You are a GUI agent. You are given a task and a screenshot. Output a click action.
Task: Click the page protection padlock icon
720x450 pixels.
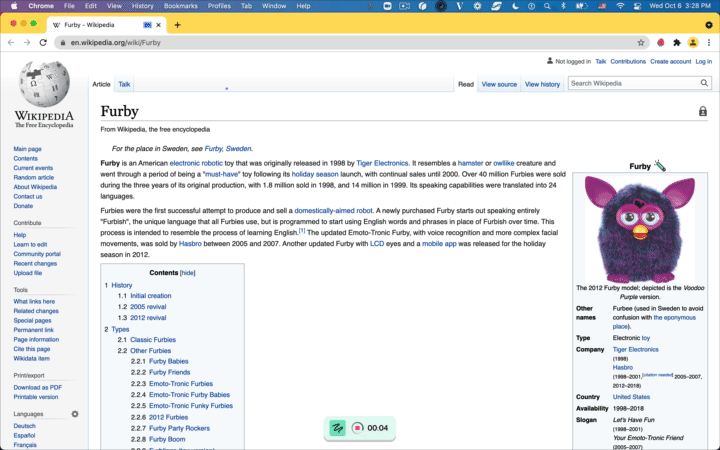702,112
